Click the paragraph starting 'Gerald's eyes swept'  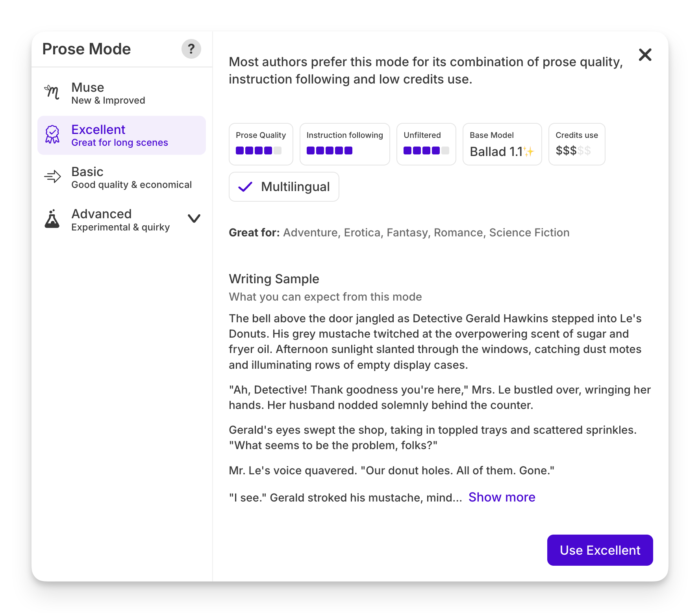tap(433, 437)
